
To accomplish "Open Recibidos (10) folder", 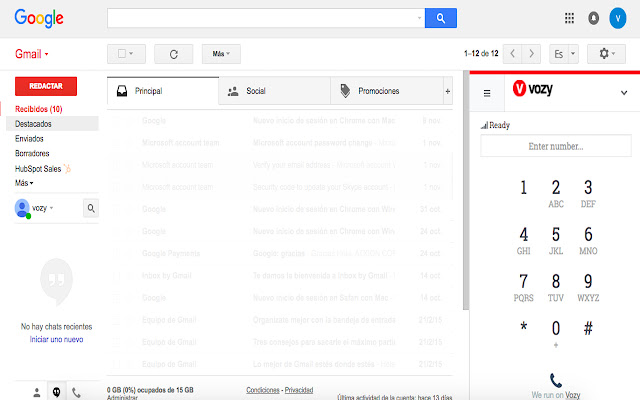I will (x=39, y=109).
